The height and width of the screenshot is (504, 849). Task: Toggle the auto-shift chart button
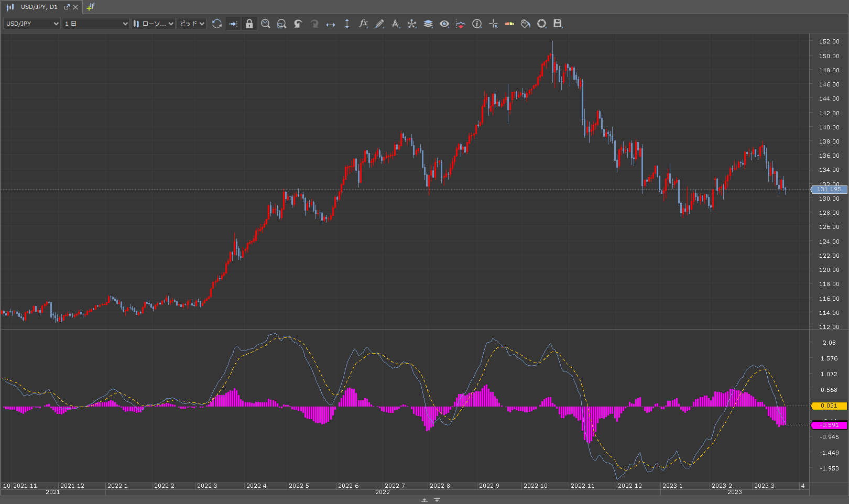click(233, 24)
